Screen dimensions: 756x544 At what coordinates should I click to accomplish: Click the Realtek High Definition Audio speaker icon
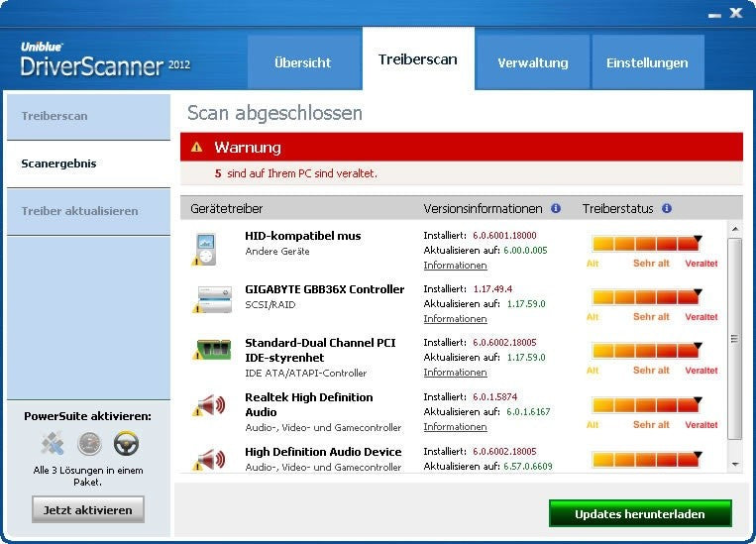click(x=209, y=405)
